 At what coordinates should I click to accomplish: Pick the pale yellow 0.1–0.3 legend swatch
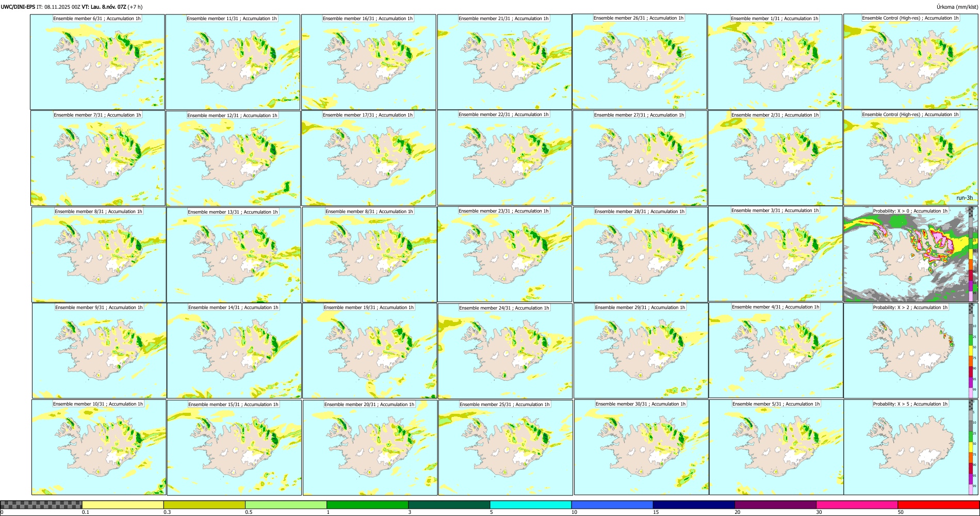123,505
